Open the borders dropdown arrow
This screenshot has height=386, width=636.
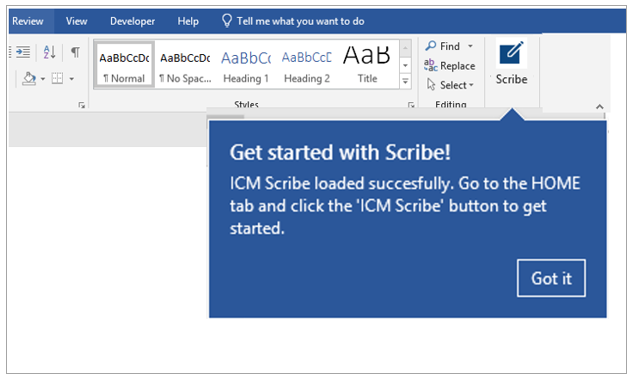[x=71, y=79]
